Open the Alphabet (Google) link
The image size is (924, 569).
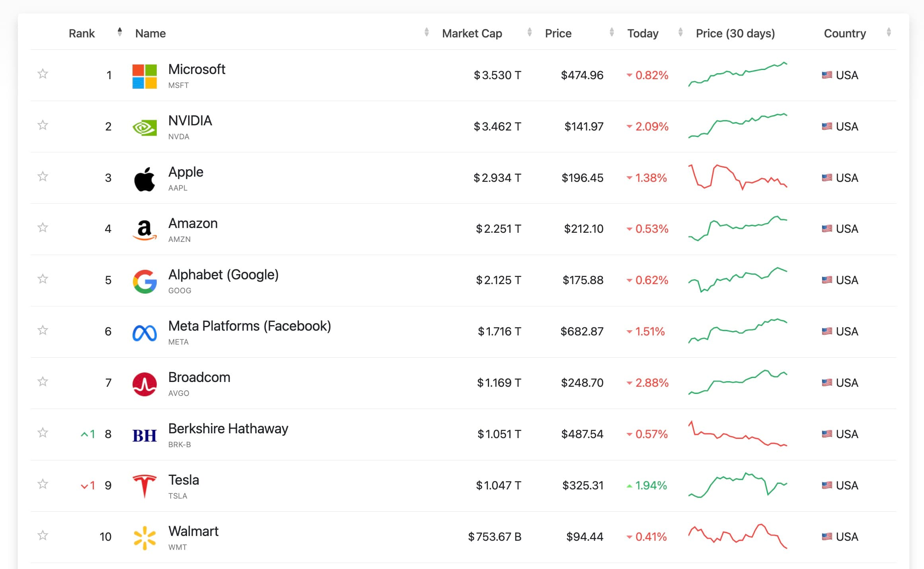click(223, 275)
